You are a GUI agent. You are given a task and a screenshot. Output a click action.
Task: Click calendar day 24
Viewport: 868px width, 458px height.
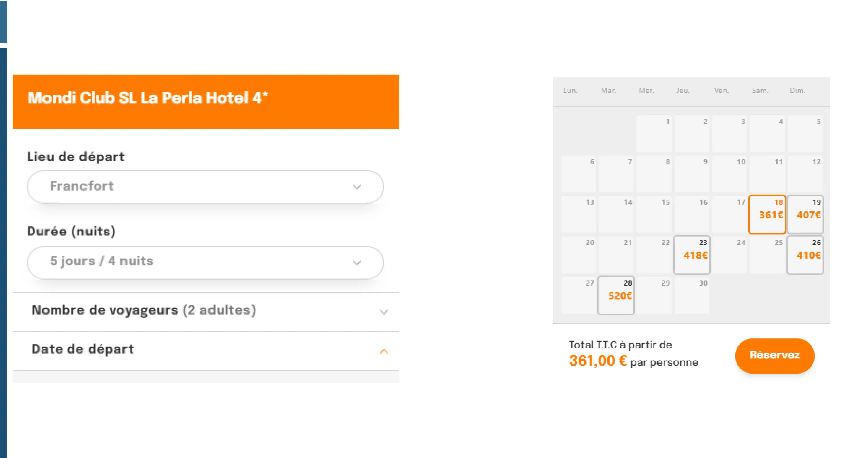729,255
